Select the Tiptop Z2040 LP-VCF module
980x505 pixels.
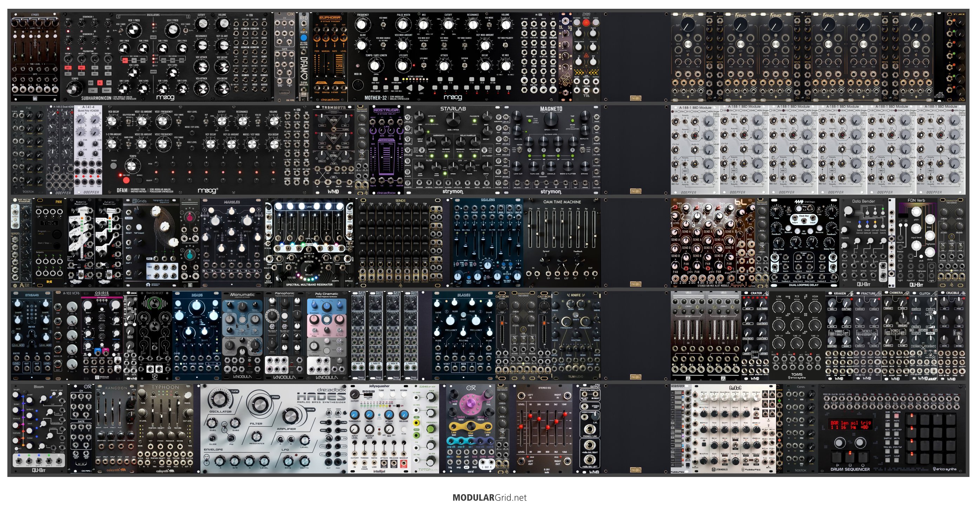[x=425, y=428]
